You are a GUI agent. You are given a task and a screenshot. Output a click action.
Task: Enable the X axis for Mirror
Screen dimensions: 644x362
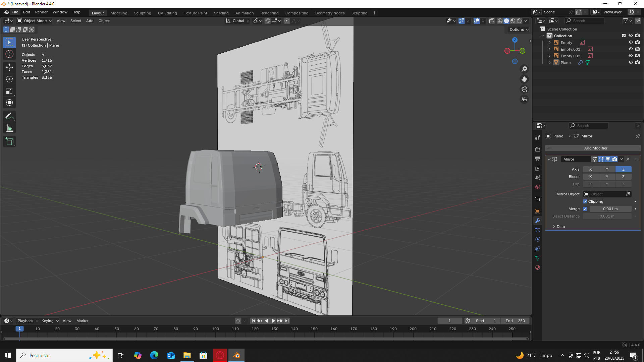coord(590,169)
